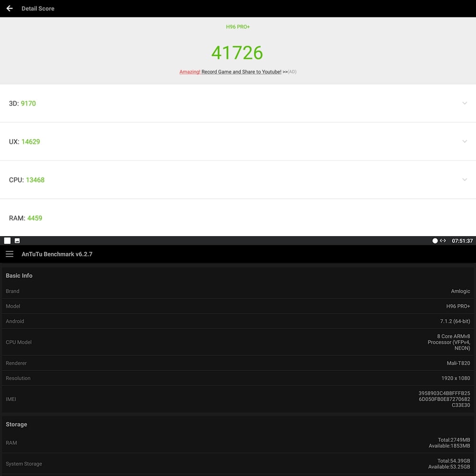Select the System Storage row
The width and height of the screenshot is (476, 476).
238,464
